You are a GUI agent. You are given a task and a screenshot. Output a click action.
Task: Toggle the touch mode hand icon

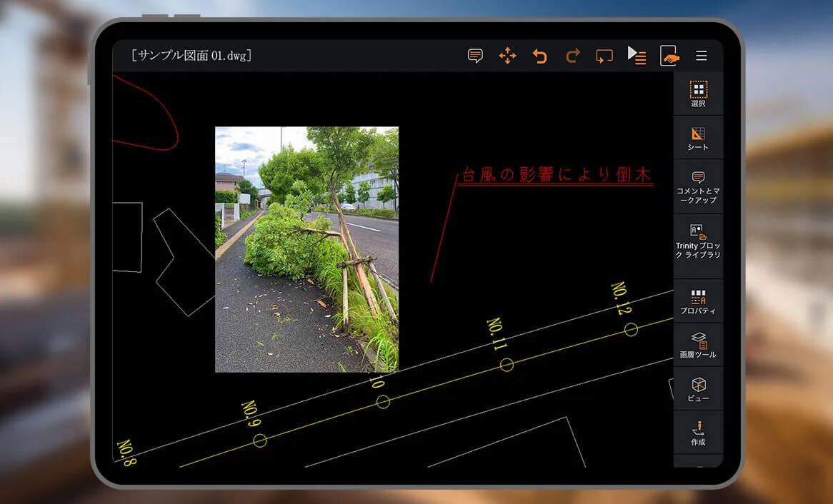coord(669,56)
